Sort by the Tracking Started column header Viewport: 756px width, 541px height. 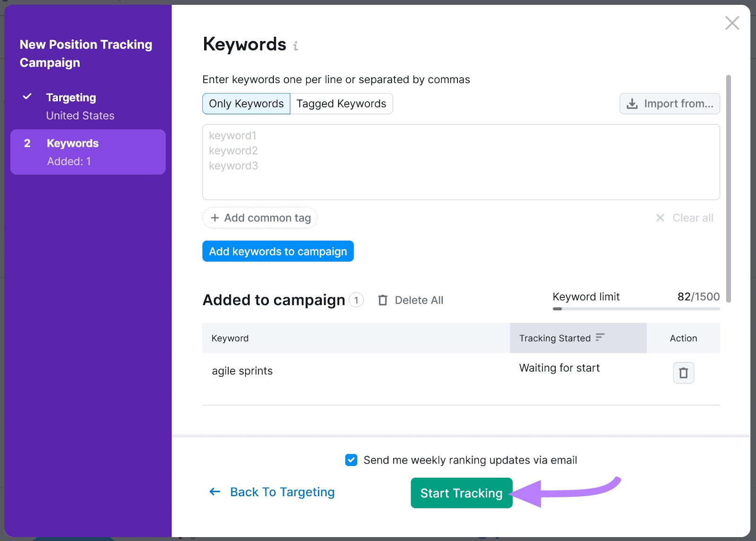[x=555, y=338]
